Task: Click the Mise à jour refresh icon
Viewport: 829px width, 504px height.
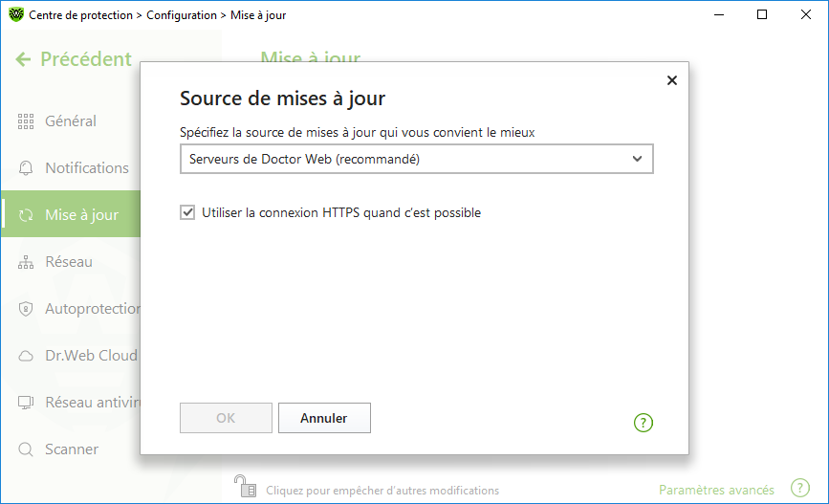Action: pos(26,215)
